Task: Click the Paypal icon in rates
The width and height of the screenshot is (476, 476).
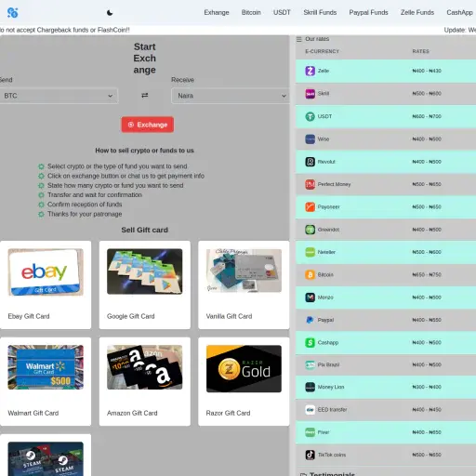Action: (310, 320)
